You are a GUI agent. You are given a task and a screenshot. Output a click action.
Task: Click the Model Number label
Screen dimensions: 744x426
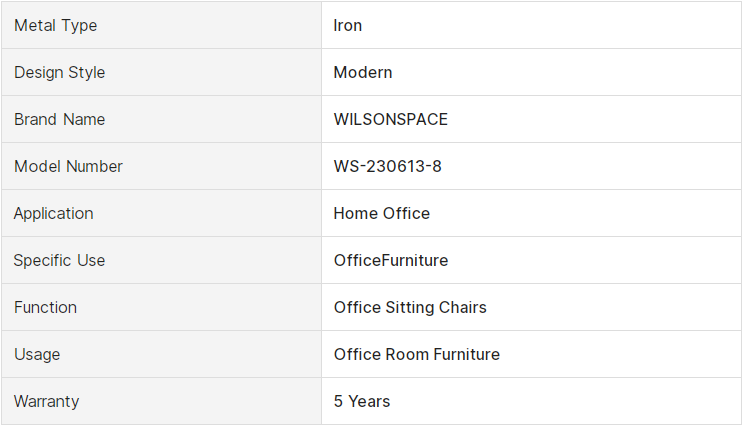click(x=68, y=167)
